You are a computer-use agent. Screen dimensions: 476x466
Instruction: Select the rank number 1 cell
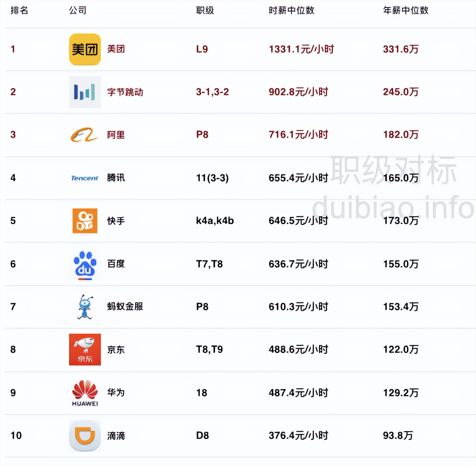point(13,49)
